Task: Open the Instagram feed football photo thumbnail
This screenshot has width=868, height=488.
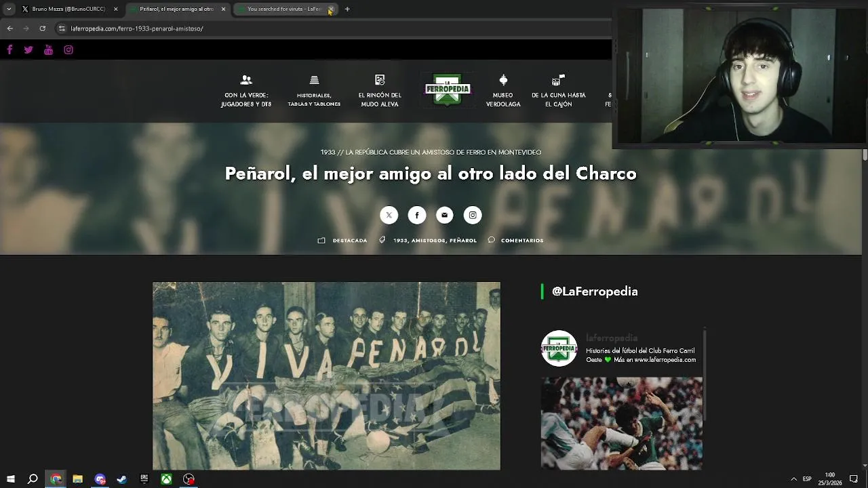Action: coord(622,424)
